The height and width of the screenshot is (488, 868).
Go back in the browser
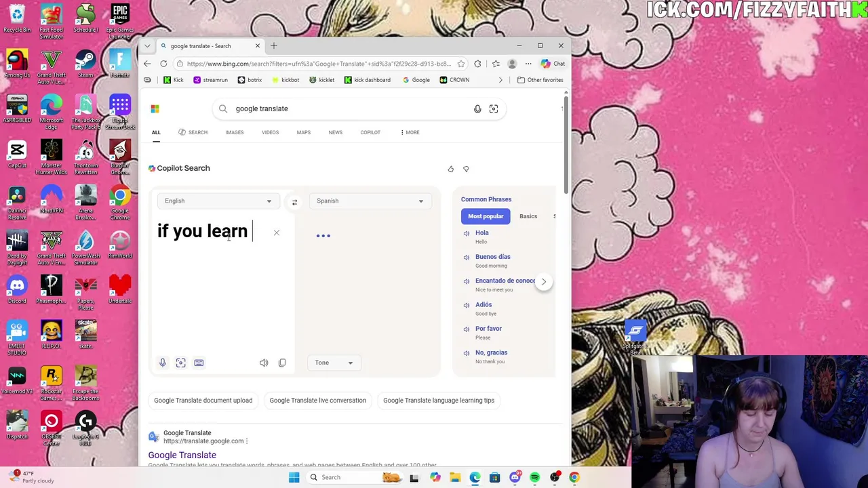pyautogui.click(x=147, y=64)
